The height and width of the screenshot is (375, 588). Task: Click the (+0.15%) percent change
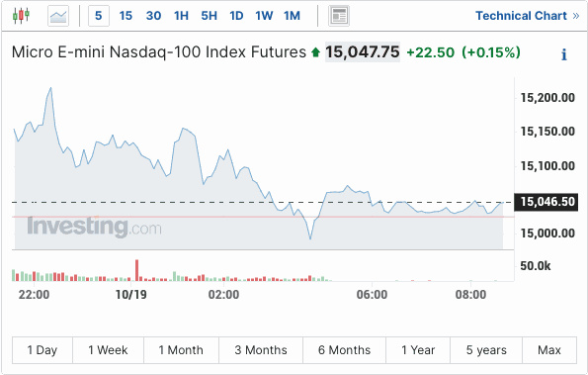click(x=491, y=52)
